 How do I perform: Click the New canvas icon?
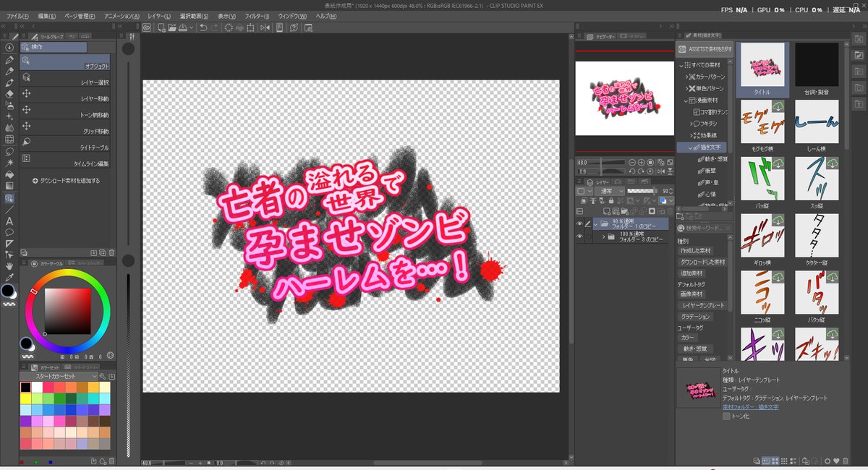[161, 27]
